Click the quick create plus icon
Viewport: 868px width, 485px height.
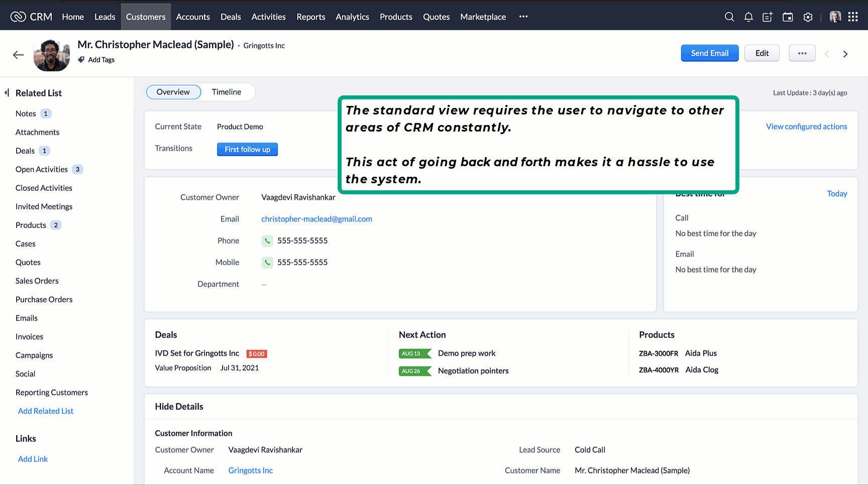pyautogui.click(x=768, y=17)
